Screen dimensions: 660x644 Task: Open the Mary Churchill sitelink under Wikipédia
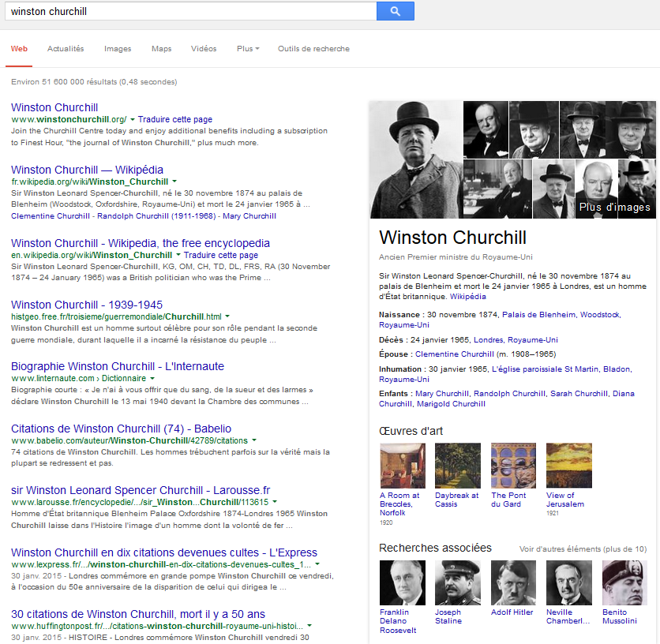[249, 216]
